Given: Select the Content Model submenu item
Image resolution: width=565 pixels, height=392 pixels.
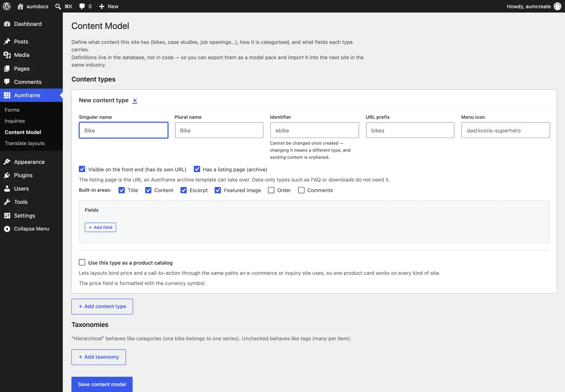Looking at the screenshot, I should (23, 132).
